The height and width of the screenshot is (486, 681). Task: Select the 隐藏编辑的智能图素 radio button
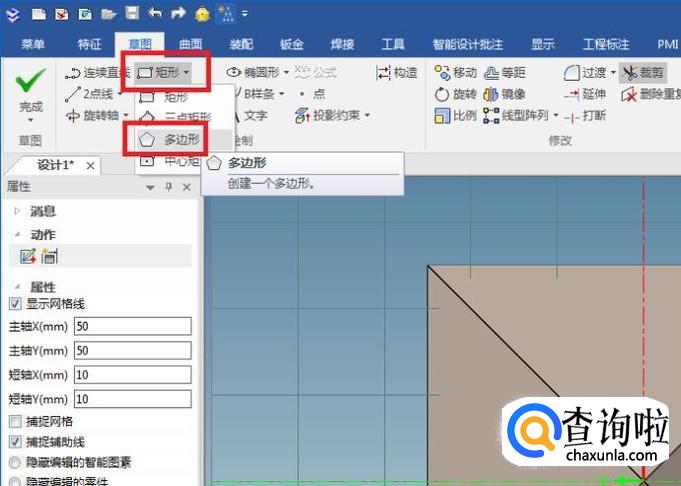pyautogui.click(x=15, y=462)
